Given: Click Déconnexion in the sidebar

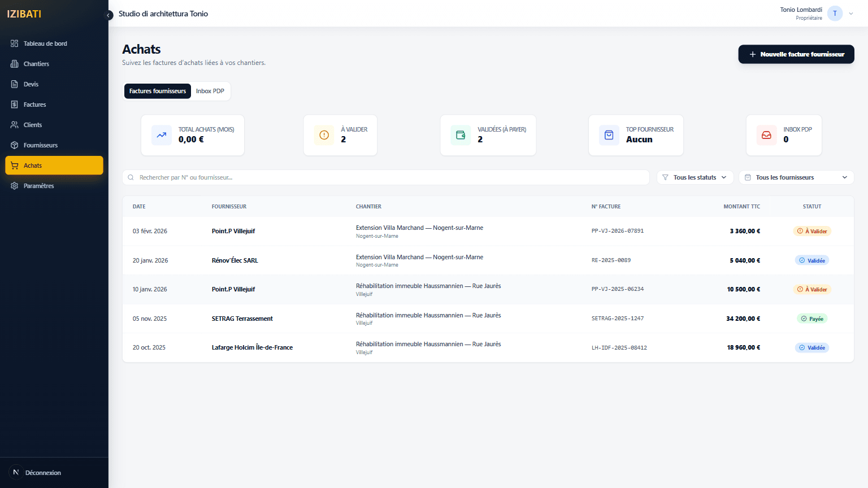Looking at the screenshot, I should click(43, 473).
